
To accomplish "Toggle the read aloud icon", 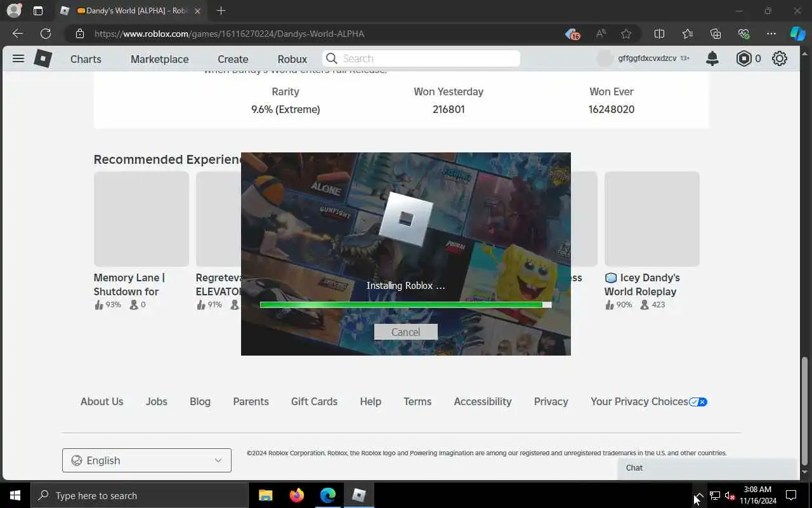I will [x=600, y=34].
